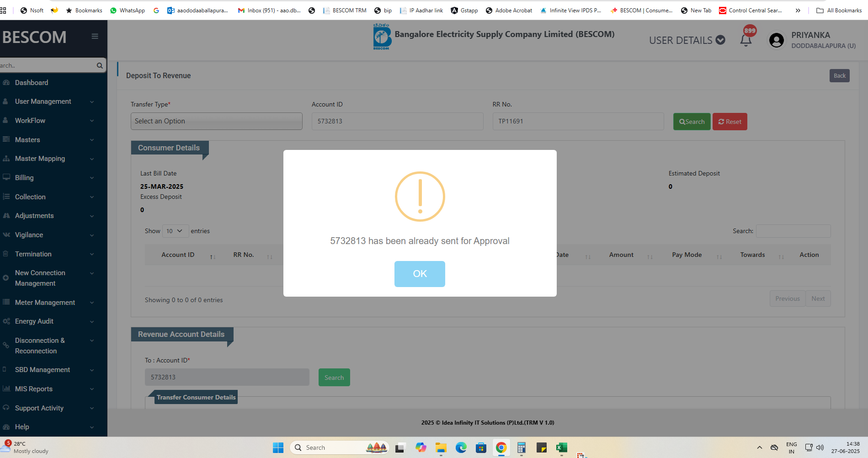The image size is (868, 458).
Task: Open volume control in system tray
Action: (x=820, y=447)
